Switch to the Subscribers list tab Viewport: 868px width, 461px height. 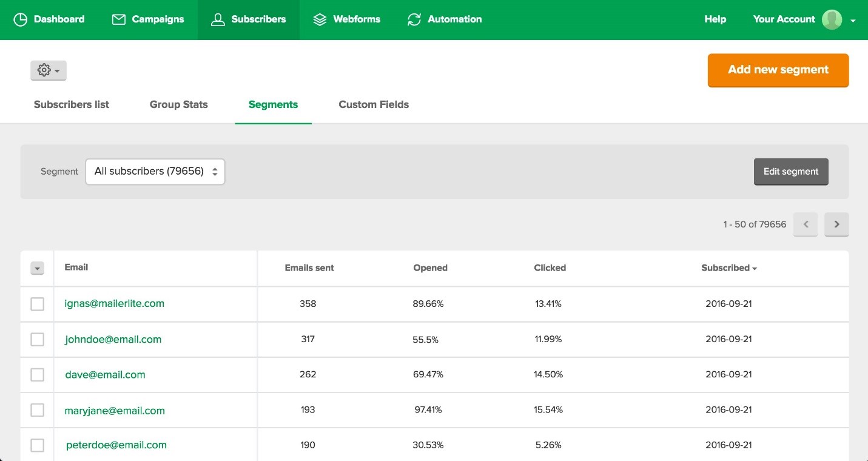tap(72, 104)
